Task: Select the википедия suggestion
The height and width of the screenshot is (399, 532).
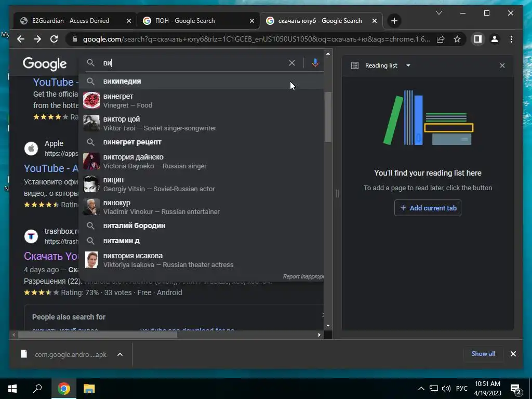Action: tap(201, 82)
